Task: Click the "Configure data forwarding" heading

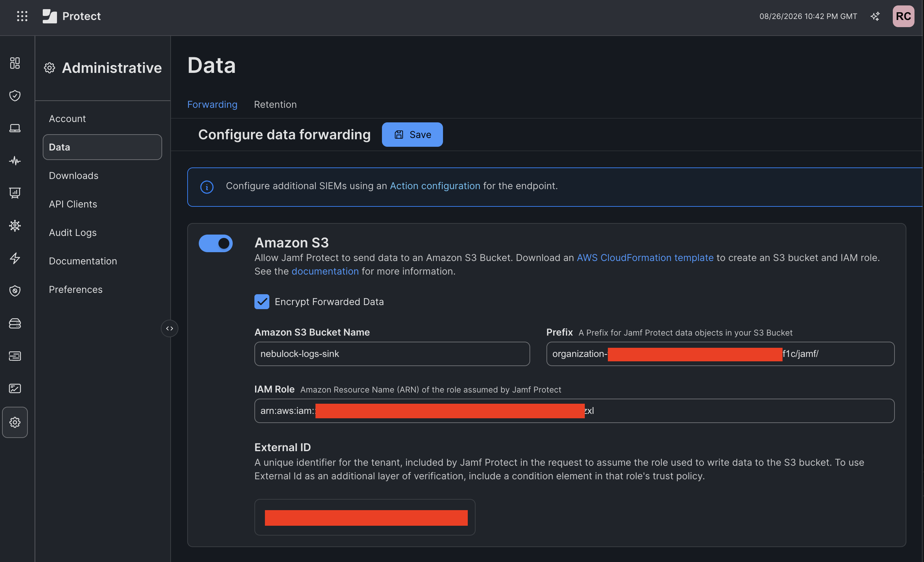Action: pos(284,135)
